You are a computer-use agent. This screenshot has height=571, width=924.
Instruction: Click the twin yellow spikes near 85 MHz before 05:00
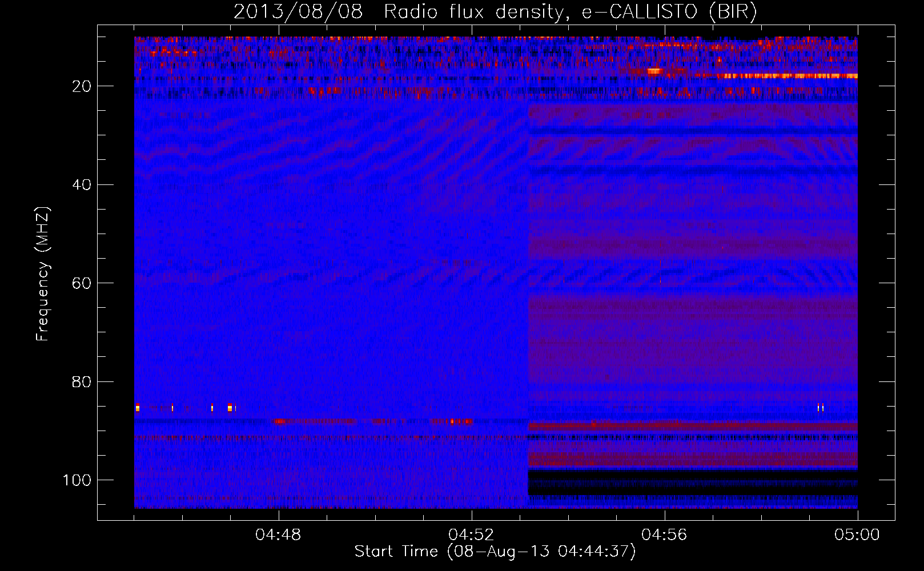click(821, 407)
